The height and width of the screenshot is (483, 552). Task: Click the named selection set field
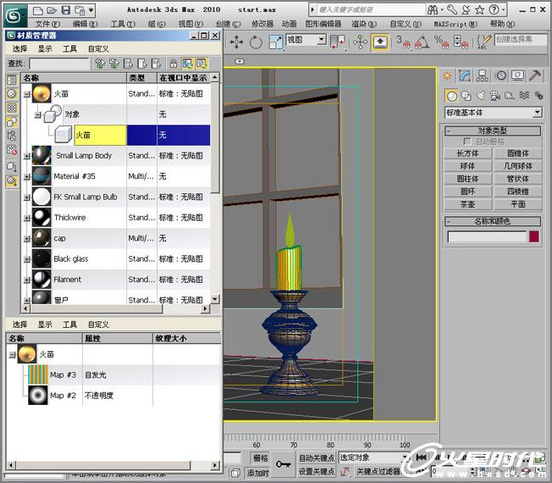pos(521,40)
